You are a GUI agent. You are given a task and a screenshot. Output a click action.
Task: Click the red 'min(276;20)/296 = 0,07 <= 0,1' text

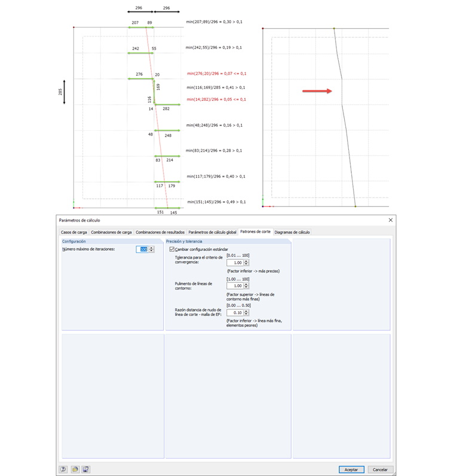216,73
